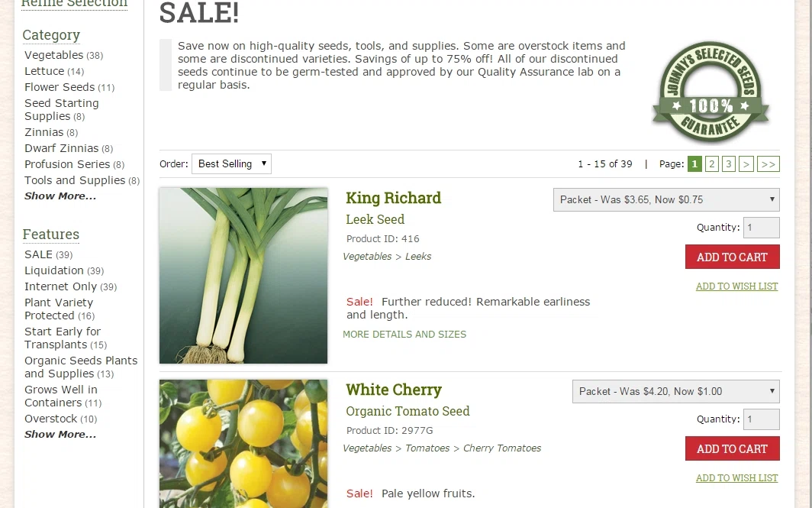Image resolution: width=812 pixels, height=508 pixels.
Task: Show more features
Action: [x=60, y=435]
